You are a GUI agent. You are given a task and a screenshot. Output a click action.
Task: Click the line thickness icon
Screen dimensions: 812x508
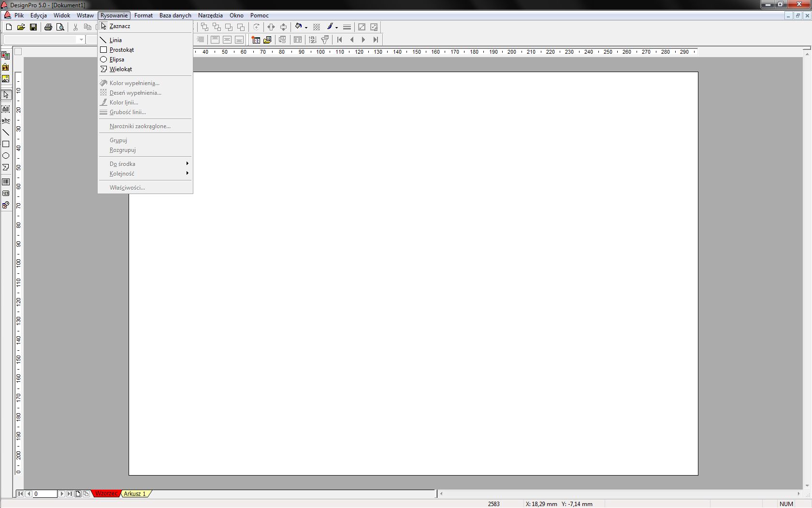(347, 27)
